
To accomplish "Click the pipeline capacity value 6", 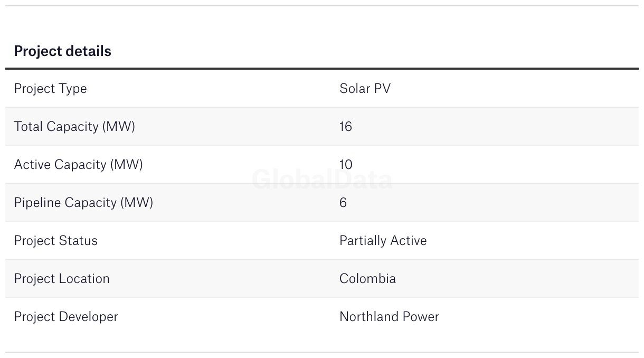I will pyautogui.click(x=343, y=202).
